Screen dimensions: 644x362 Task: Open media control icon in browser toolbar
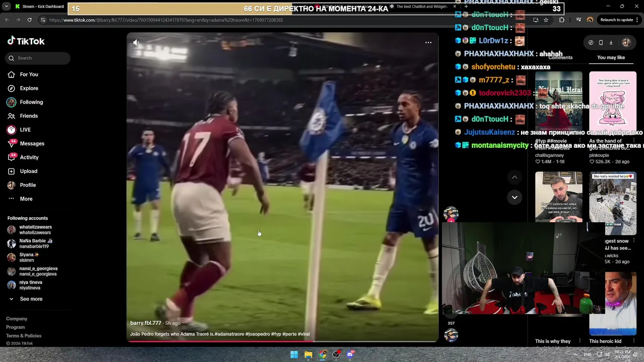579,20
